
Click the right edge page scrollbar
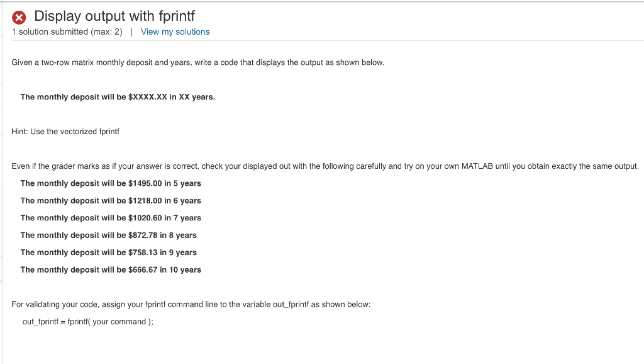pos(641,182)
